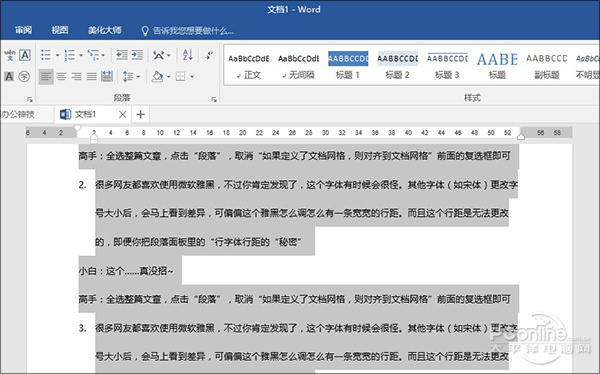Viewport: 600px width, 374px height.
Task: Select the 办公神技 document tab
Action: coord(18,114)
